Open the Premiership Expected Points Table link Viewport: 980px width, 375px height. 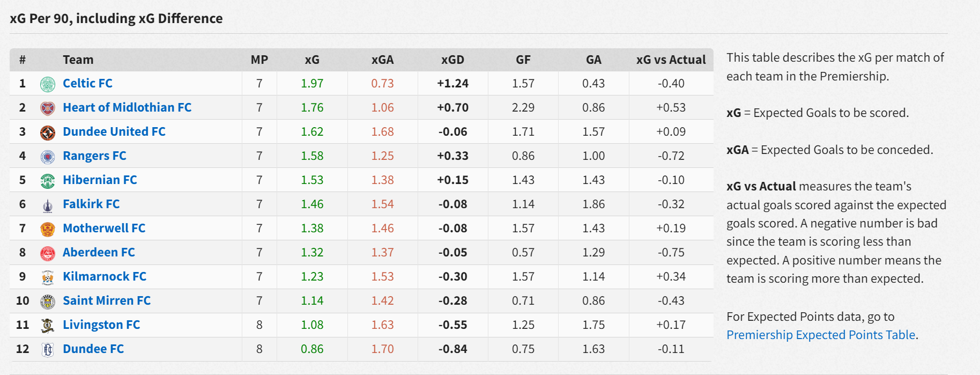click(x=820, y=335)
